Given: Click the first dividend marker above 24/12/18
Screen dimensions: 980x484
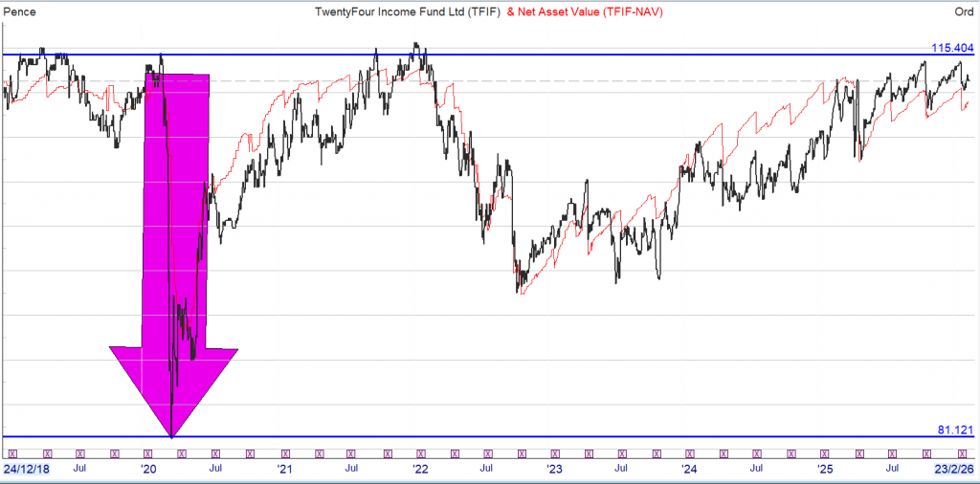Looking at the screenshot, I should [x=11, y=453].
